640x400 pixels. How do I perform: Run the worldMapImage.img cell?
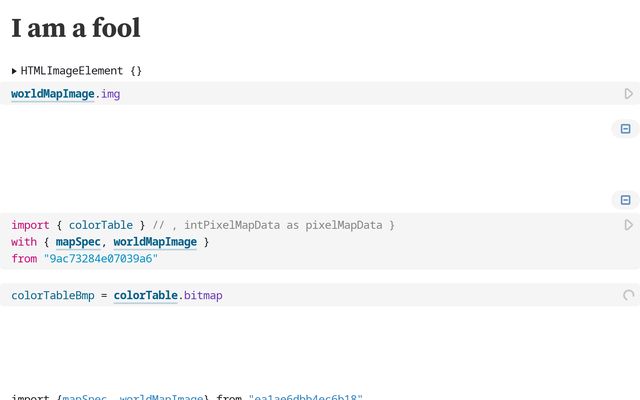click(628, 94)
